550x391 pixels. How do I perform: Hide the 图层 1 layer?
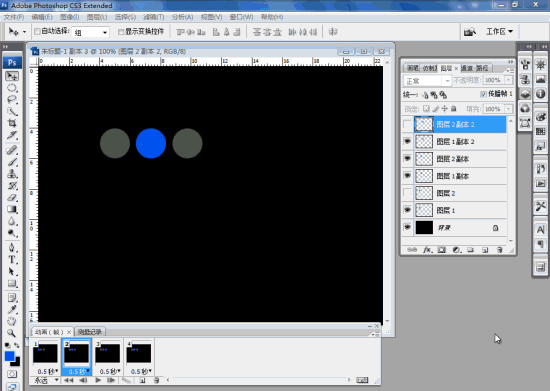pyautogui.click(x=407, y=210)
